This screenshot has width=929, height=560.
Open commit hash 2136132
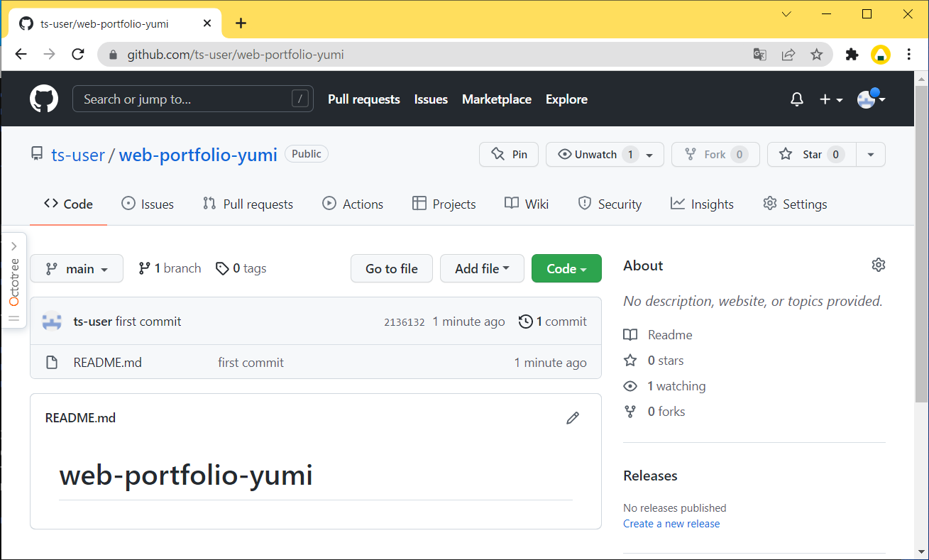coord(405,322)
